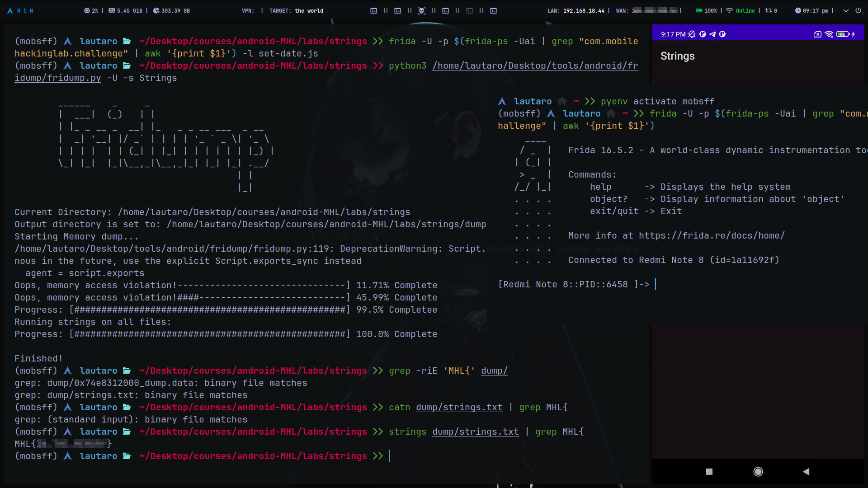Click underlined dump/ in the grep -riE command

tap(494, 371)
